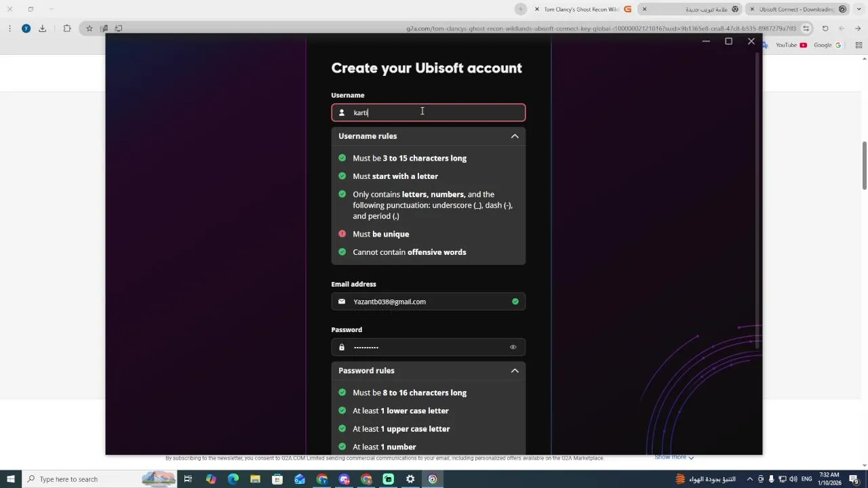This screenshot has height=488, width=868.
Task: Click the Email address input field
Action: coord(428,302)
